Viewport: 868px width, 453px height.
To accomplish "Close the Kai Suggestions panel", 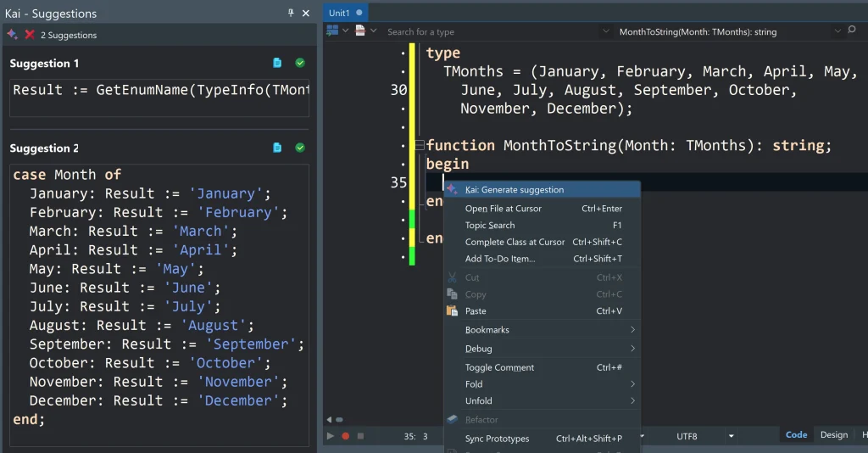I will [x=305, y=13].
